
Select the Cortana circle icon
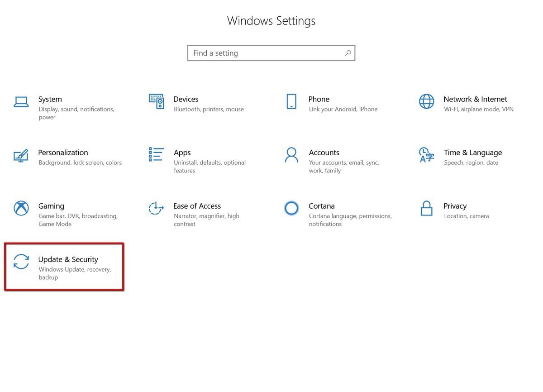click(291, 208)
